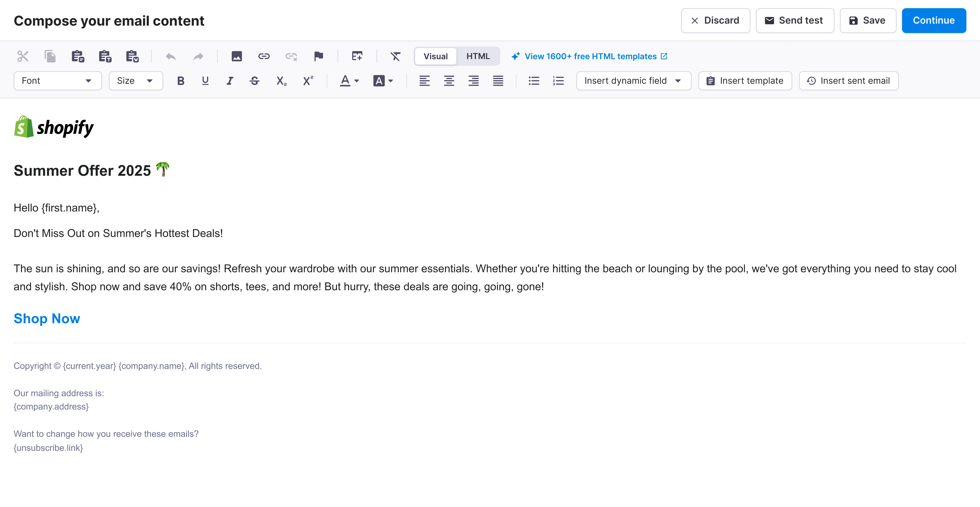This screenshot has width=980, height=507.
Task: Open the Font dropdown
Action: tap(58, 81)
